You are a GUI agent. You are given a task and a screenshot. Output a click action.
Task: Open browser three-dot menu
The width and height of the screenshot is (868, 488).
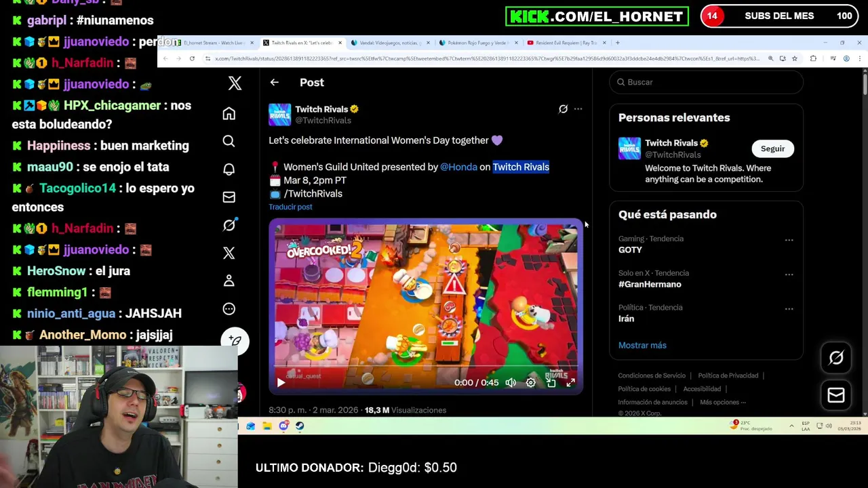click(859, 59)
